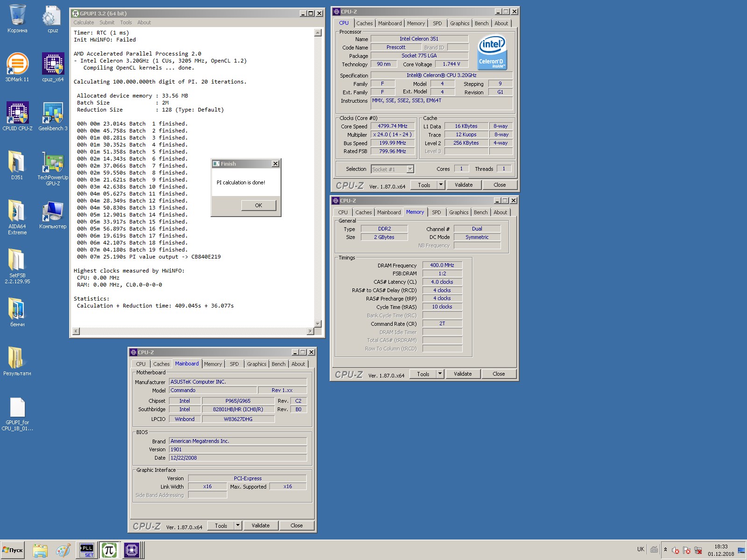Open Tools dropdown arrow in top CPU-Z window
The width and height of the screenshot is (747, 560).
(x=441, y=185)
